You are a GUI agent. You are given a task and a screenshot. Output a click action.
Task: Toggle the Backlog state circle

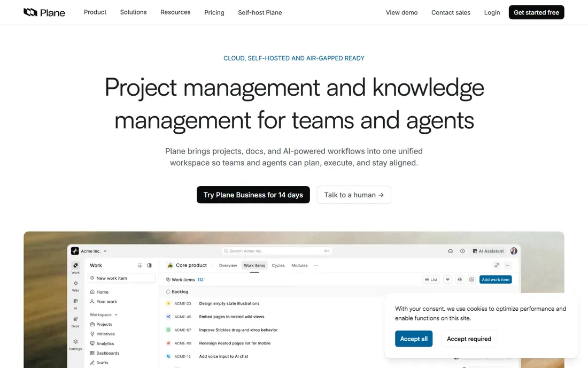168,292
